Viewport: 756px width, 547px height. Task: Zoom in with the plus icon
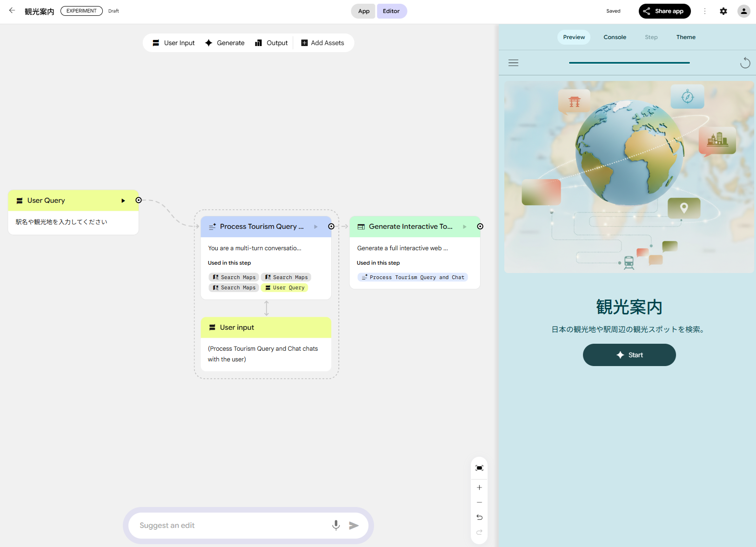(x=479, y=487)
